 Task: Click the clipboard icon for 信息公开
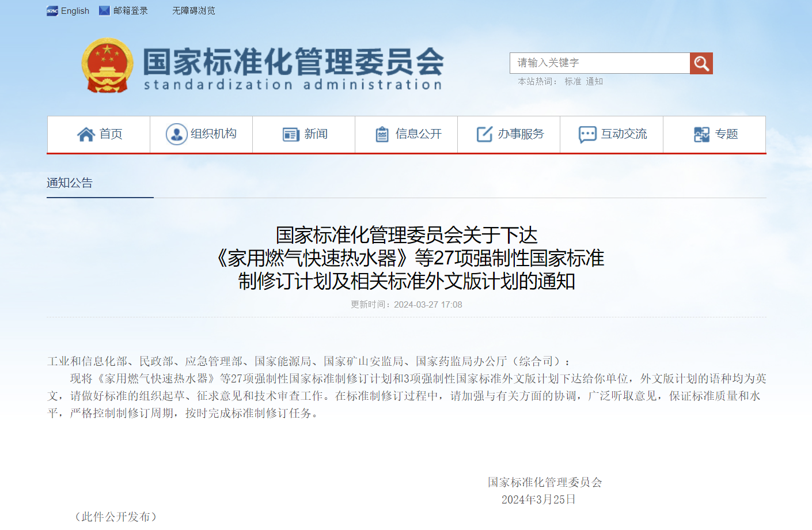click(382, 134)
